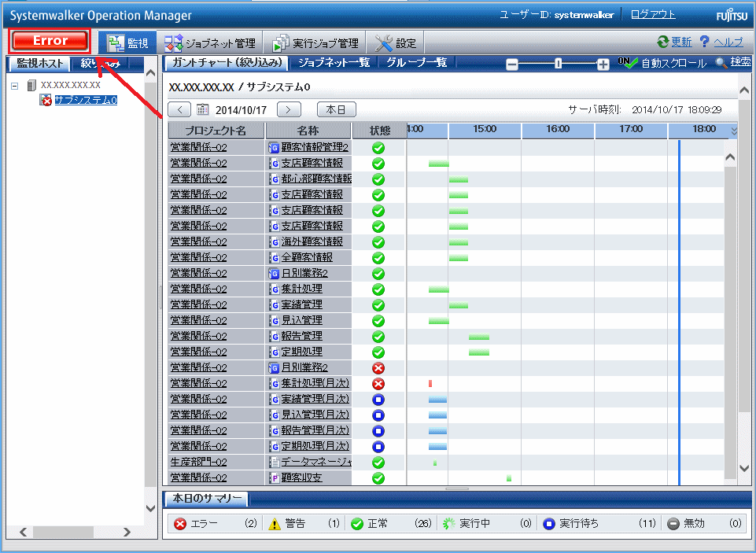Click waiting status icon for 見込管理(月次)
Screen dimensions: 756x553
[x=378, y=415]
